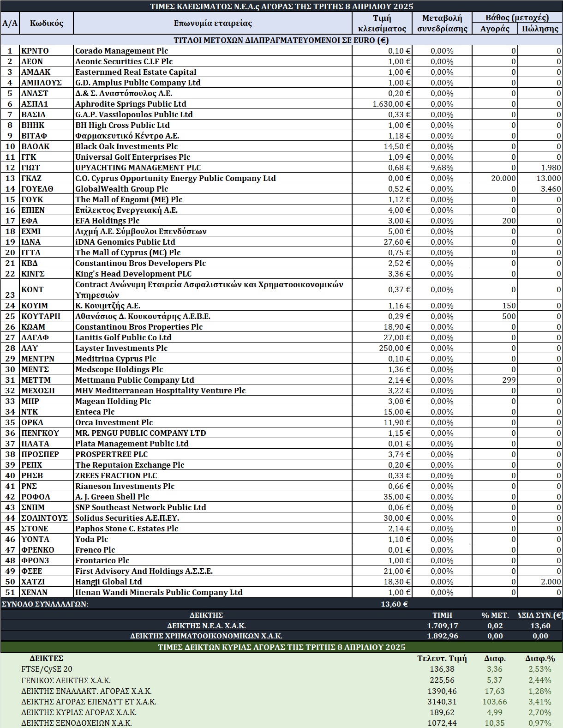The height and width of the screenshot is (728, 563).
Task: Click the 'Αγοράς' sub-header
Action: pos(495,29)
